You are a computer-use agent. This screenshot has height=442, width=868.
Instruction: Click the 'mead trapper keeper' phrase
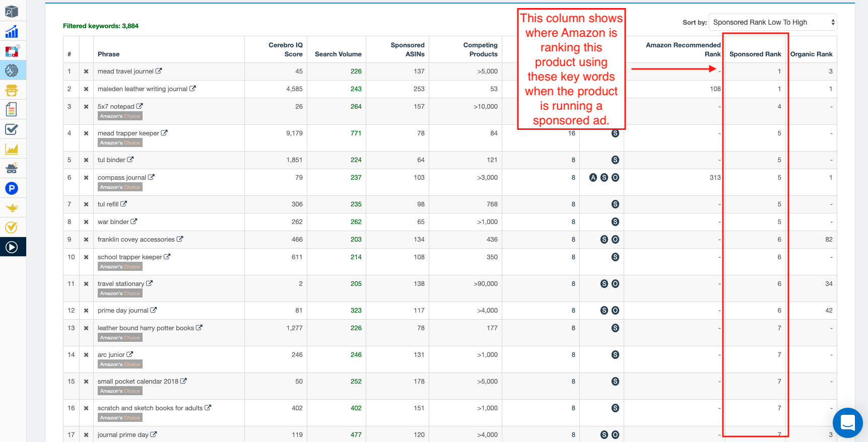point(128,133)
